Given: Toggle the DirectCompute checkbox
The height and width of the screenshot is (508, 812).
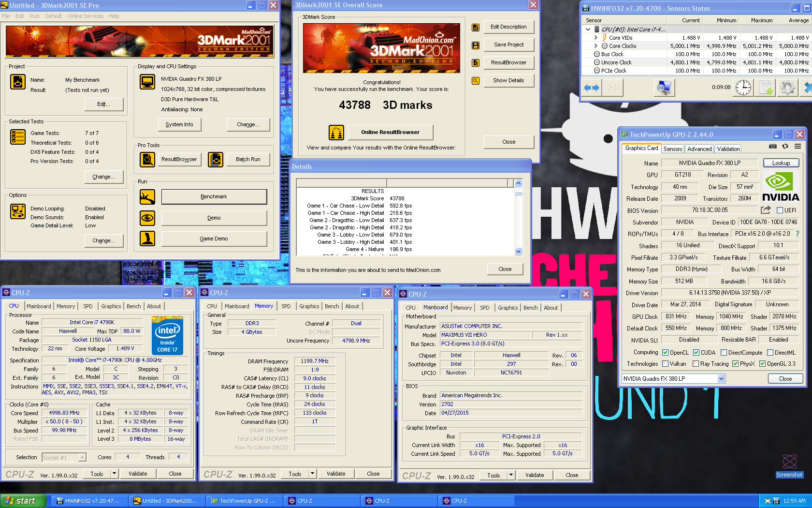Looking at the screenshot, I should point(724,353).
